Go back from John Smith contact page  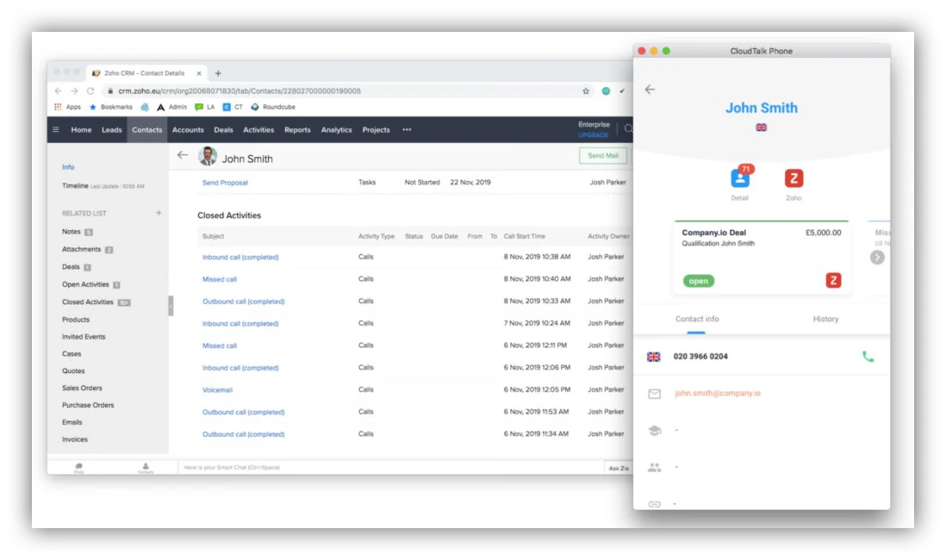(183, 155)
